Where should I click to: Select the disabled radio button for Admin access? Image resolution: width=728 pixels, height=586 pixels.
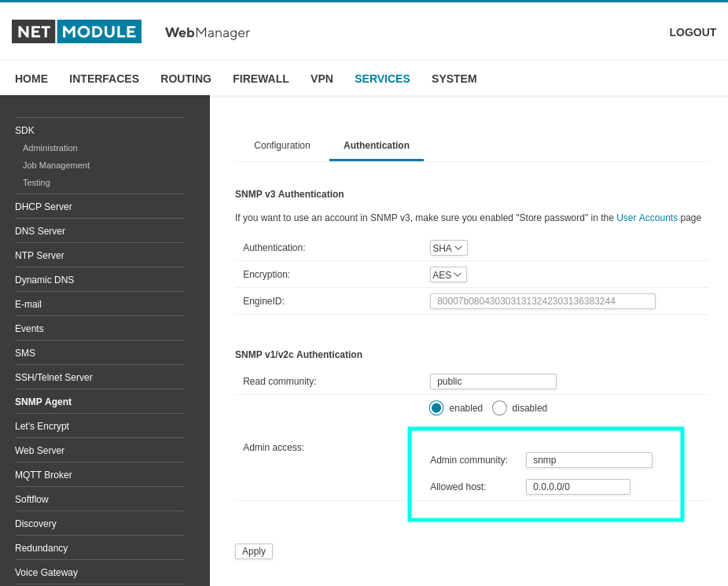499,408
